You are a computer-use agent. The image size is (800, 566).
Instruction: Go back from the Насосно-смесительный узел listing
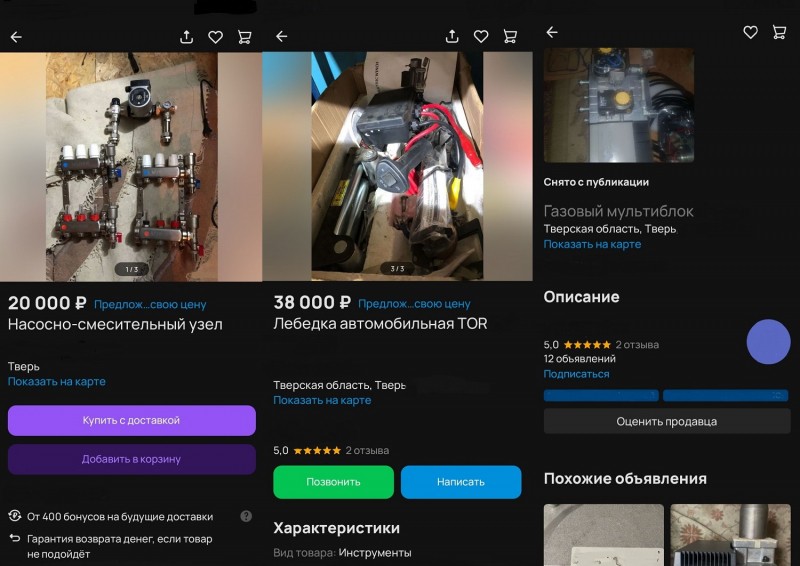[x=16, y=37]
